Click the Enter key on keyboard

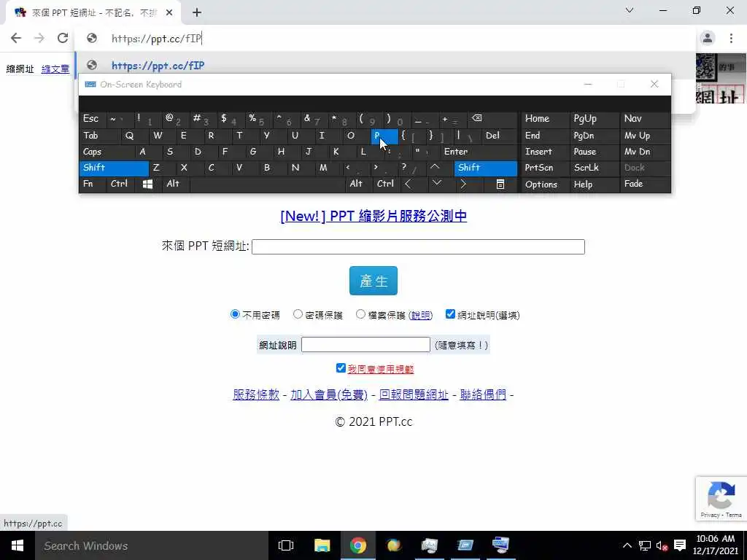[479, 152]
